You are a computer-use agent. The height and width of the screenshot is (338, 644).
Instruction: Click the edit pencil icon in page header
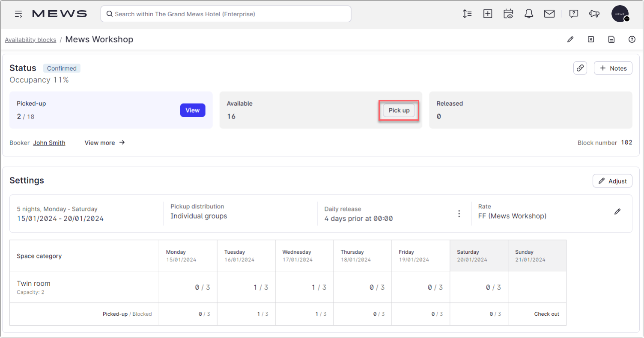click(x=570, y=39)
